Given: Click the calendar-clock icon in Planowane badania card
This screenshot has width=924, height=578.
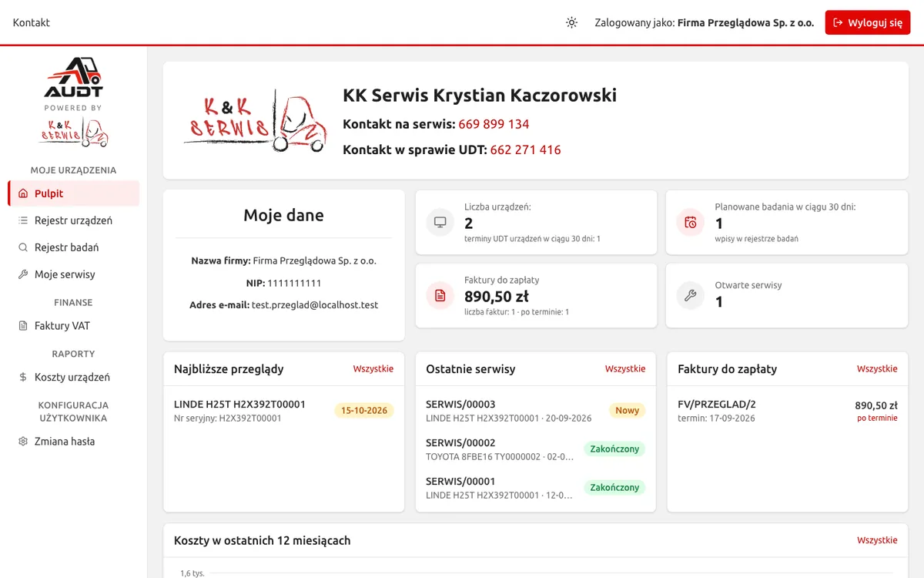Looking at the screenshot, I should (x=691, y=223).
